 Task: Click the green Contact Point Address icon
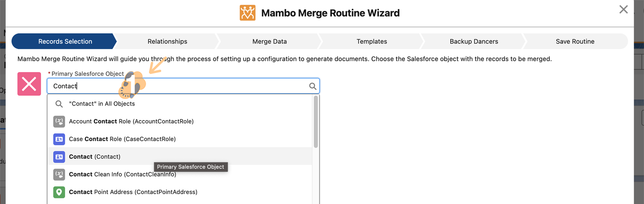59,192
